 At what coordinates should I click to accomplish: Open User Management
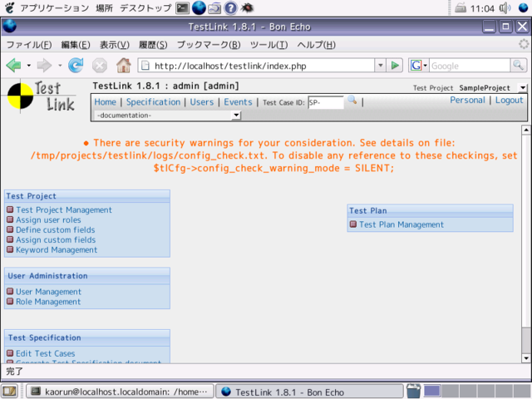coord(48,292)
